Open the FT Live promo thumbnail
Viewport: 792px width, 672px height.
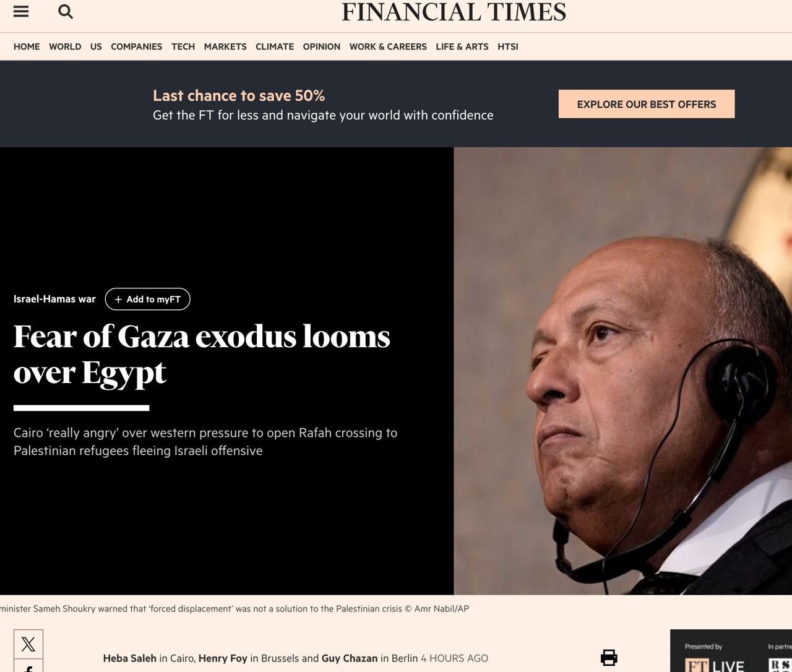click(x=731, y=651)
